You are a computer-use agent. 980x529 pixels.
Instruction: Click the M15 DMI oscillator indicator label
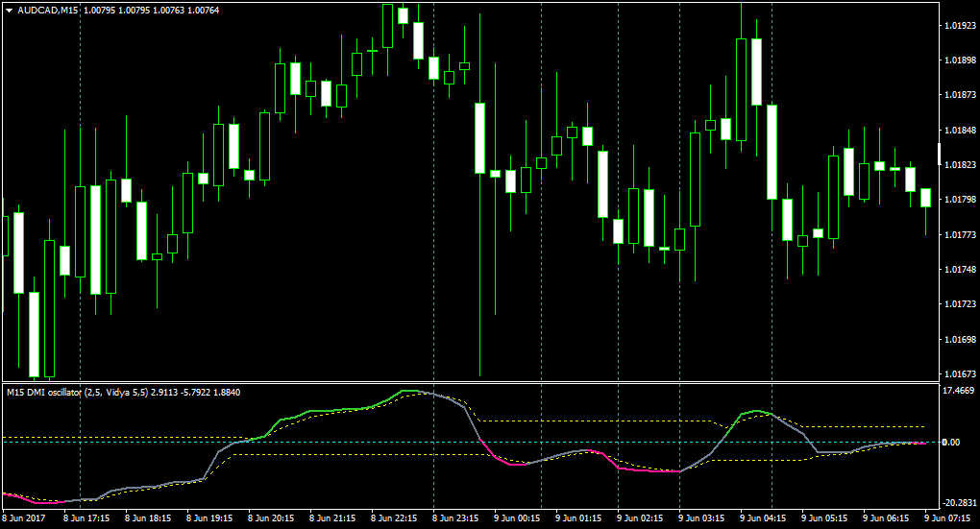[x=44, y=393]
